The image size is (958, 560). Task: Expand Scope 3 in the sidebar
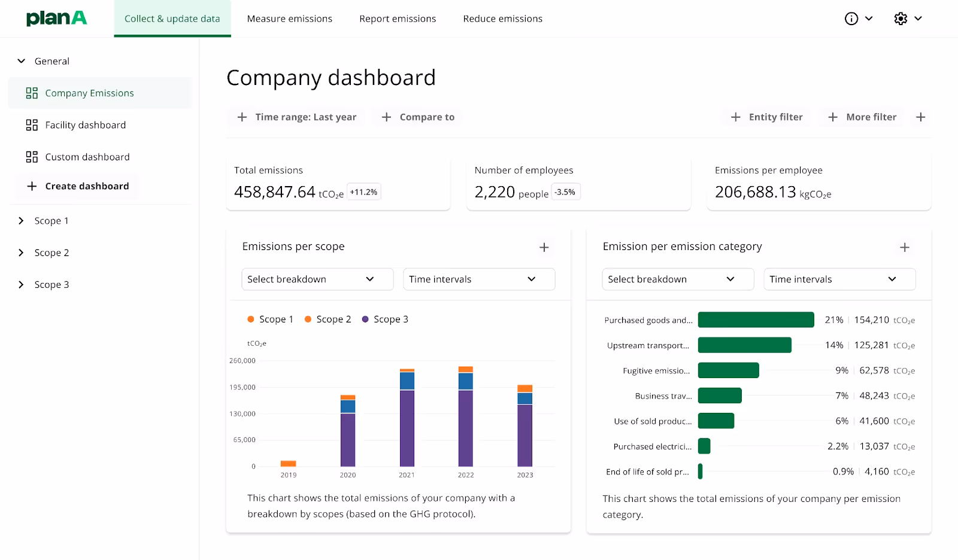(x=22, y=284)
